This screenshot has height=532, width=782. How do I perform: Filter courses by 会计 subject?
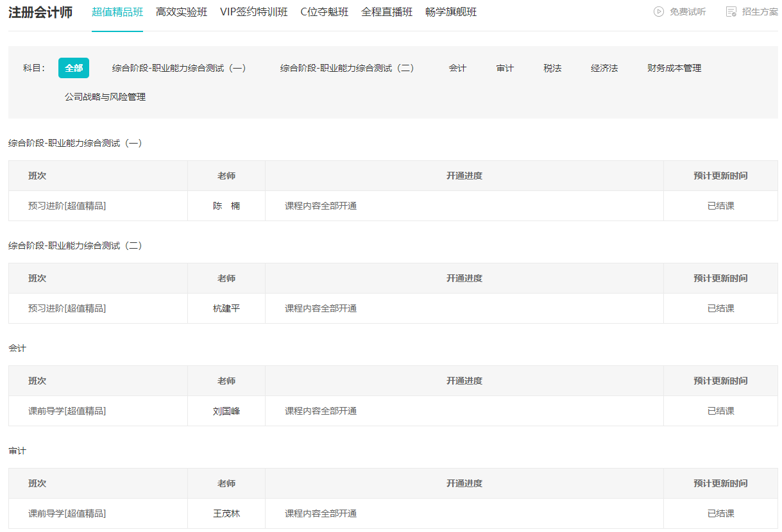[x=458, y=67]
